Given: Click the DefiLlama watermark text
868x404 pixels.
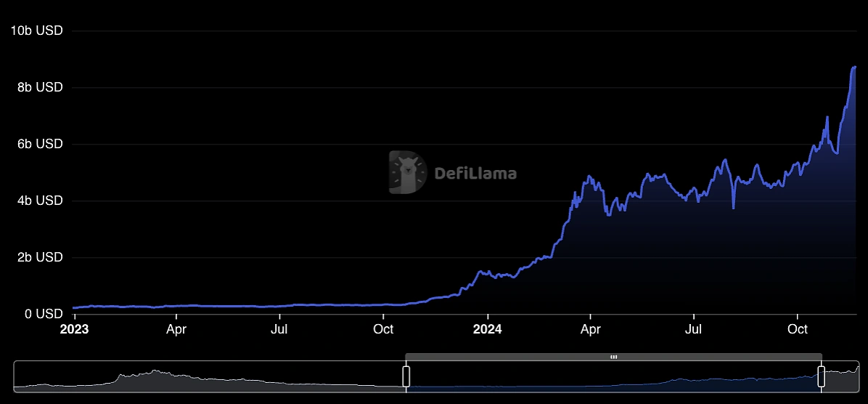Looking at the screenshot, I should (475, 173).
